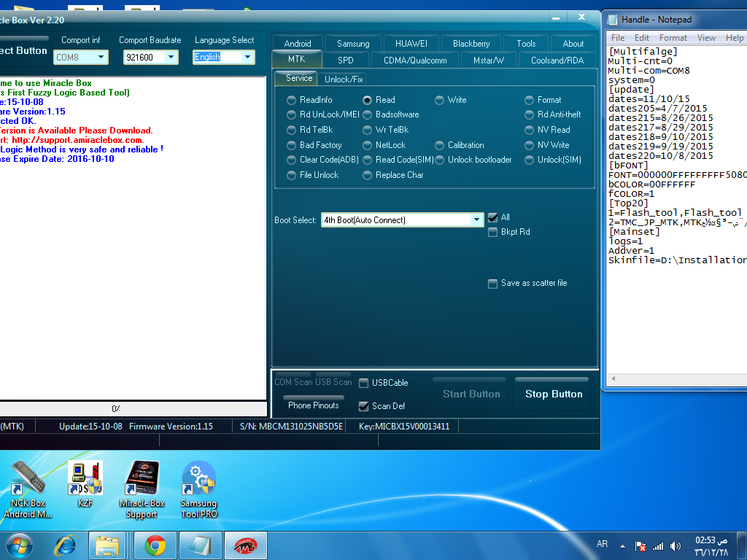This screenshot has width=747, height=560.
Task: Switch to the Unlock/Fix sub-tab
Action: (x=344, y=79)
